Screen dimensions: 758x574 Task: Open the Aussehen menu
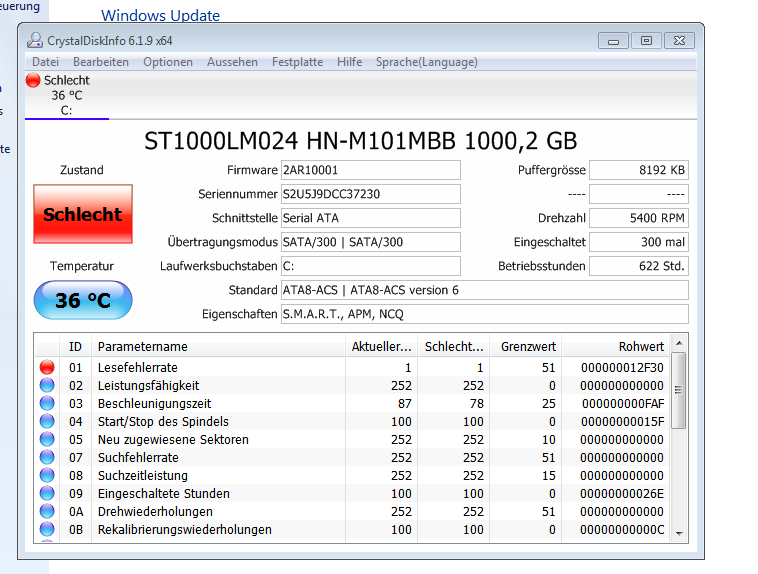(232, 62)
